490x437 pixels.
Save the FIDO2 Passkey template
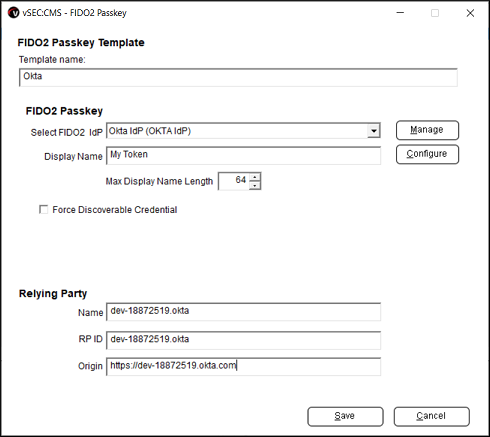pyautogui.click(x=345, y=416)
